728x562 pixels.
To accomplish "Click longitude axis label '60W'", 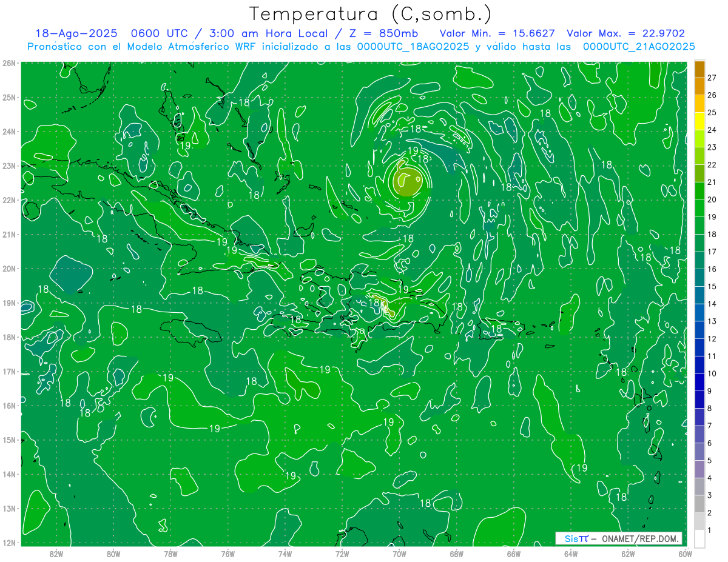I will 686,554.
